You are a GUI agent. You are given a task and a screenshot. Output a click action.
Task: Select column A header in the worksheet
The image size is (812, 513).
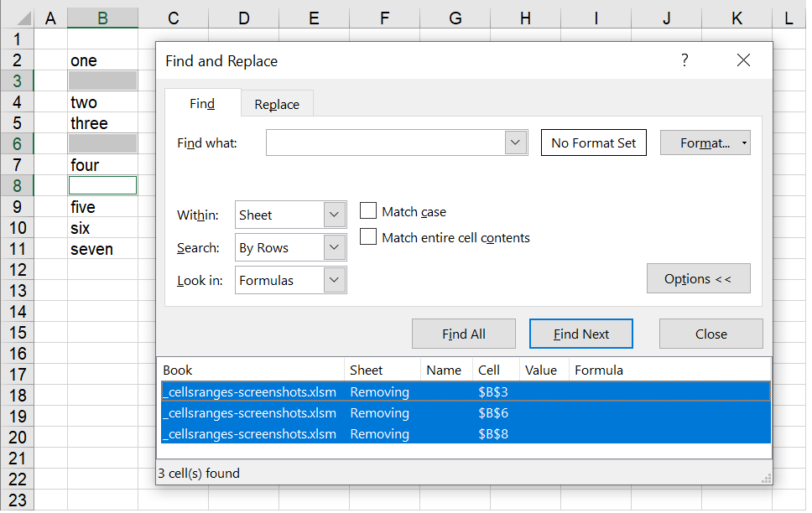click(50, 18)
